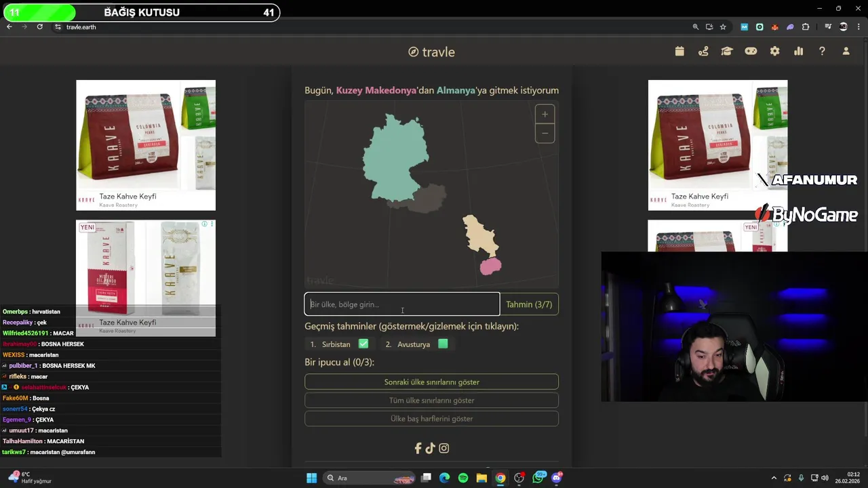Submit guess with Tahmin (3/7) button
Image resolution: width=868 pixels, height=488 pixels.
pos(529,304)
